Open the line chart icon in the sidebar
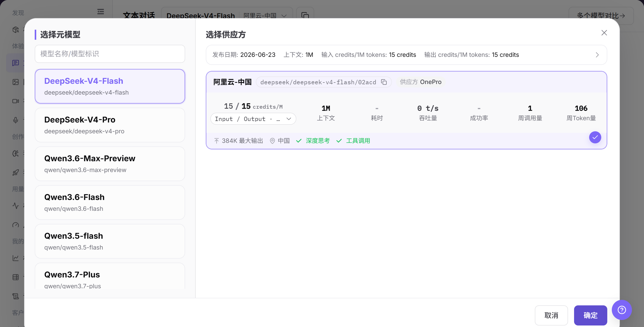This screenshot has height=327, width=644. [x=16, y=258]
